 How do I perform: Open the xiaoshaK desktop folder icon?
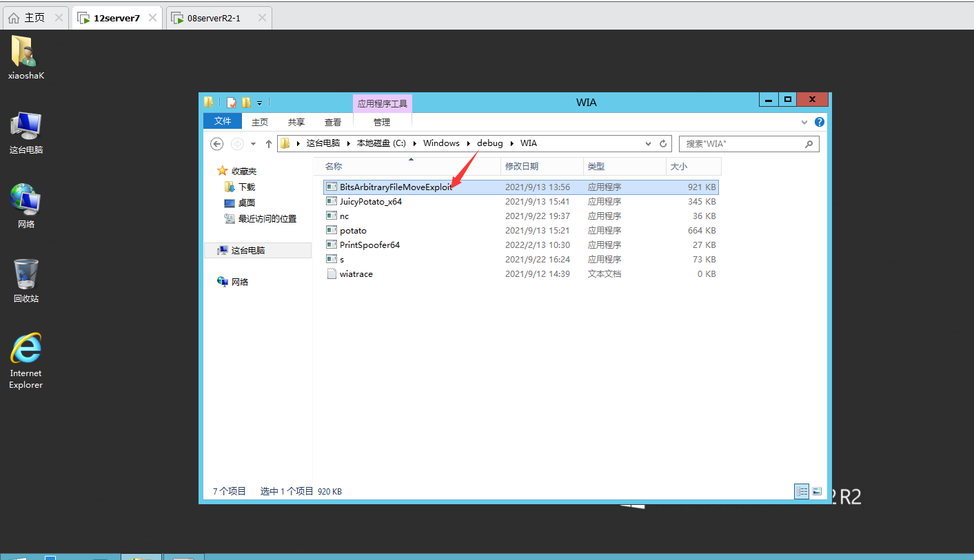click(x=26, y=57)
